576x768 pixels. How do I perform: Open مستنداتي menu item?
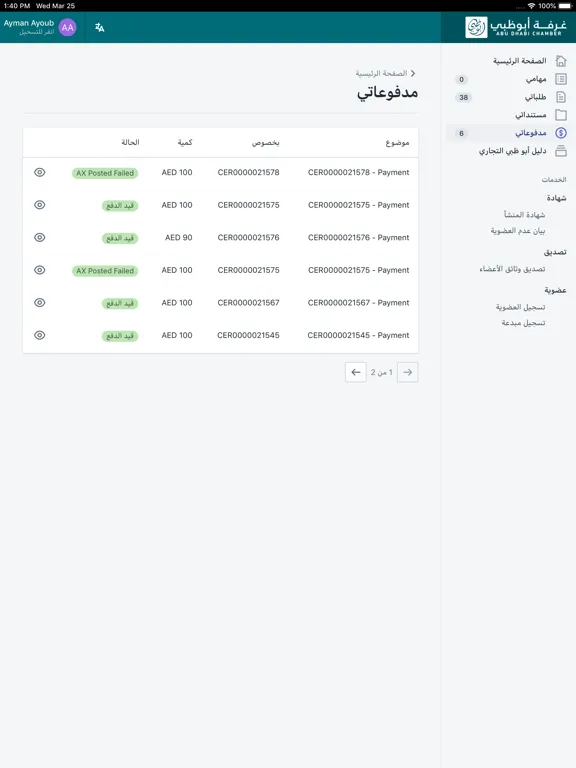[530, 115]
